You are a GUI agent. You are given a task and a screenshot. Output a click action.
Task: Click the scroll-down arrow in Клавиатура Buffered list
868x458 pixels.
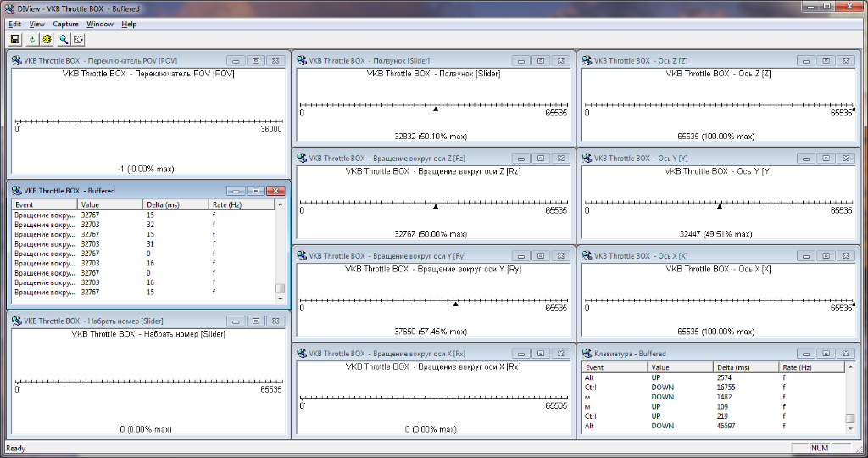tap(850, 428)
